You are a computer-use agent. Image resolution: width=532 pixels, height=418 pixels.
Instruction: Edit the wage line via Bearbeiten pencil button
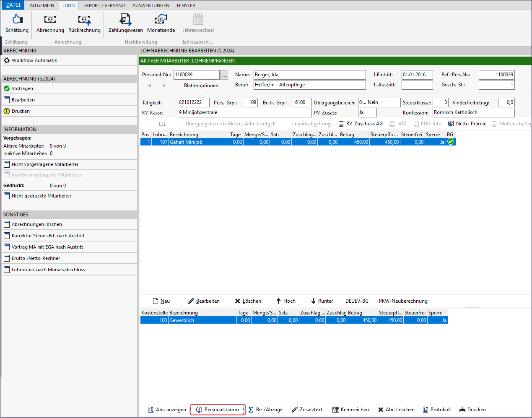pyautogui.click(x=204, y=301)
